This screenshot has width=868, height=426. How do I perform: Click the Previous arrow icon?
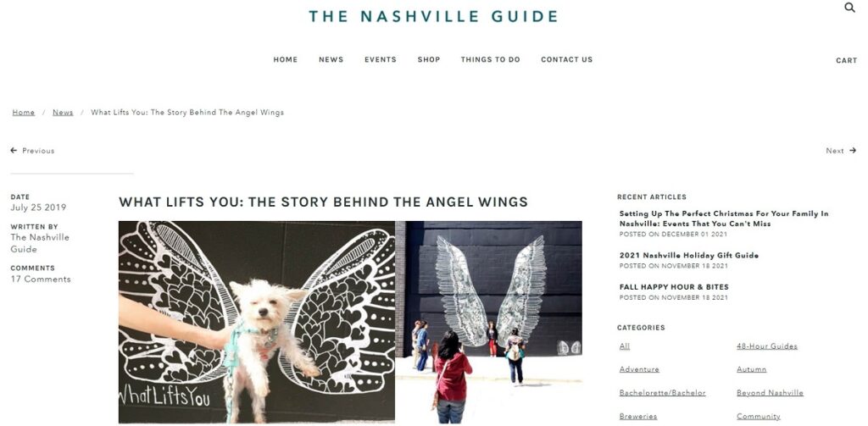(14, 151)
